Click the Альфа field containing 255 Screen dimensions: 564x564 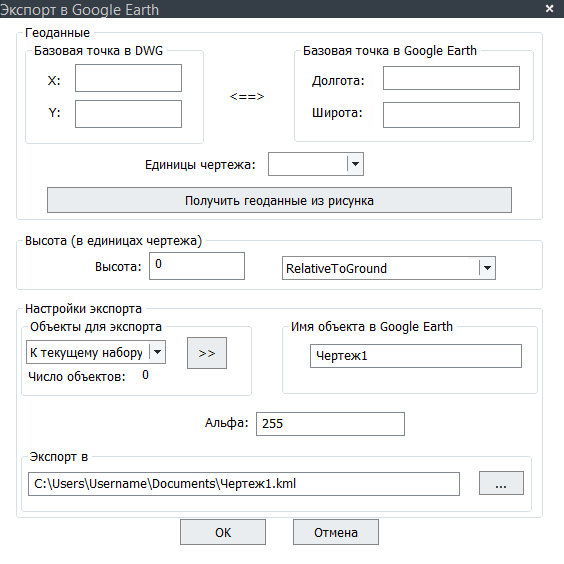coord(331,424)
